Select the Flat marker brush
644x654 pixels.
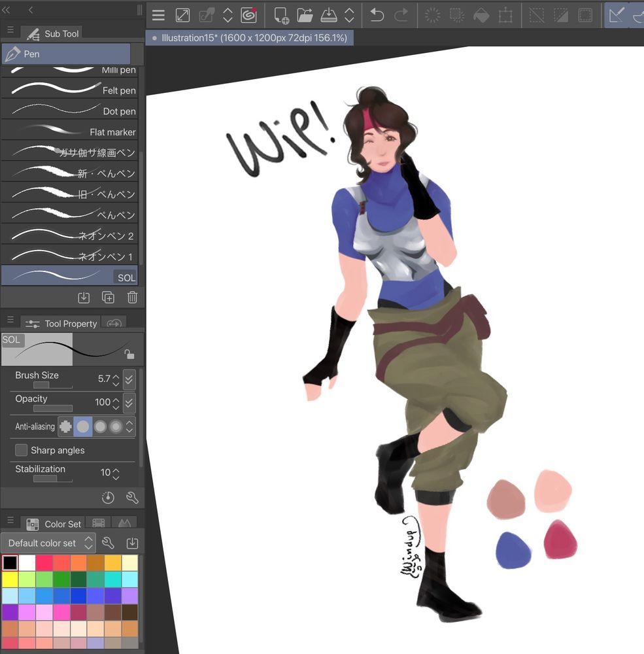tap(70, 131)
